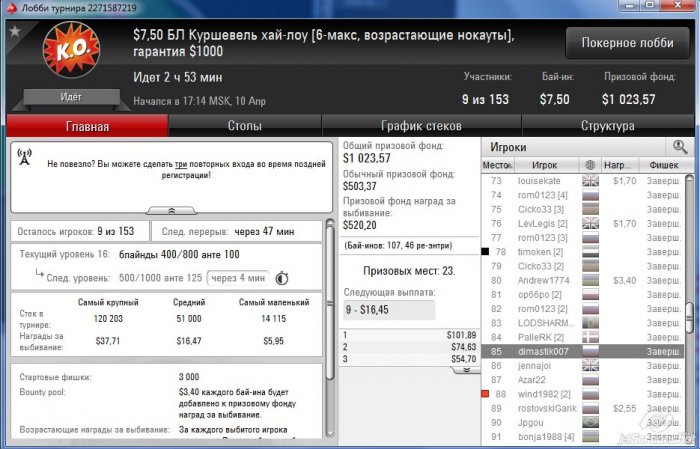This screenshot has height=449, width=700.
Task: Select player row rom0123 [4]
Action: (x=582, y=195)
